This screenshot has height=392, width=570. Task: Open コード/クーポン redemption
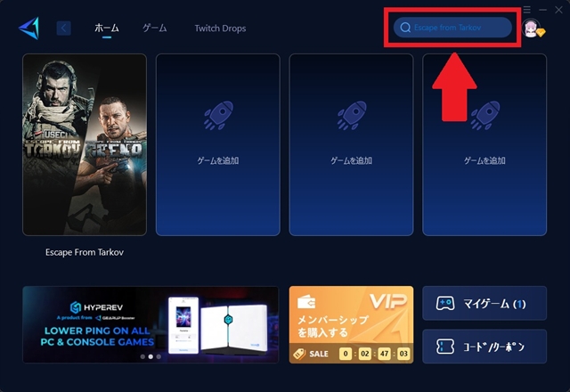(484, 347)
